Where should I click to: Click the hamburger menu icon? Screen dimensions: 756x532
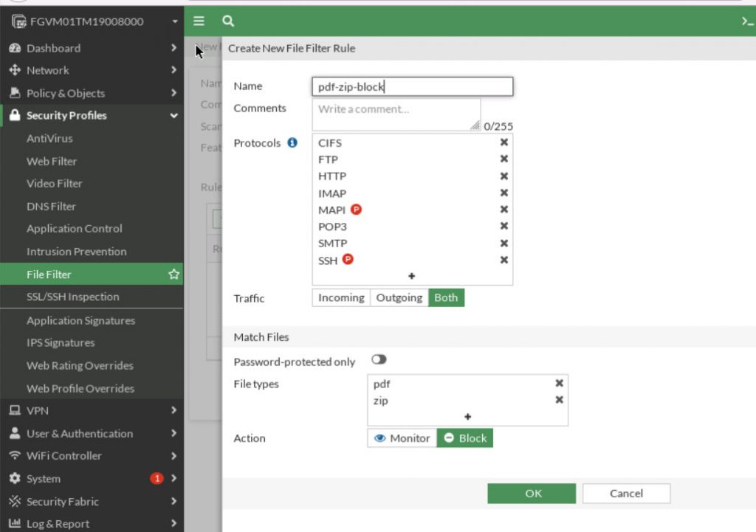pos(198,21)
